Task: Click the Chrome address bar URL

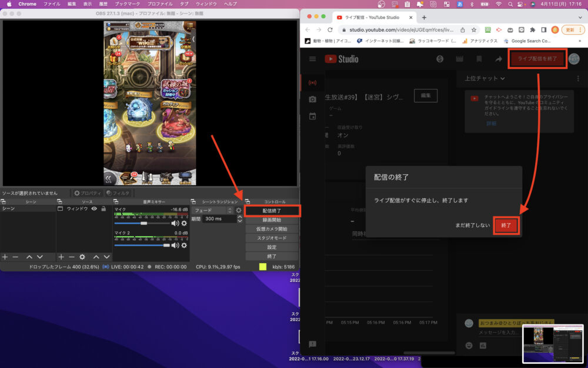Action: click(401, 29)
